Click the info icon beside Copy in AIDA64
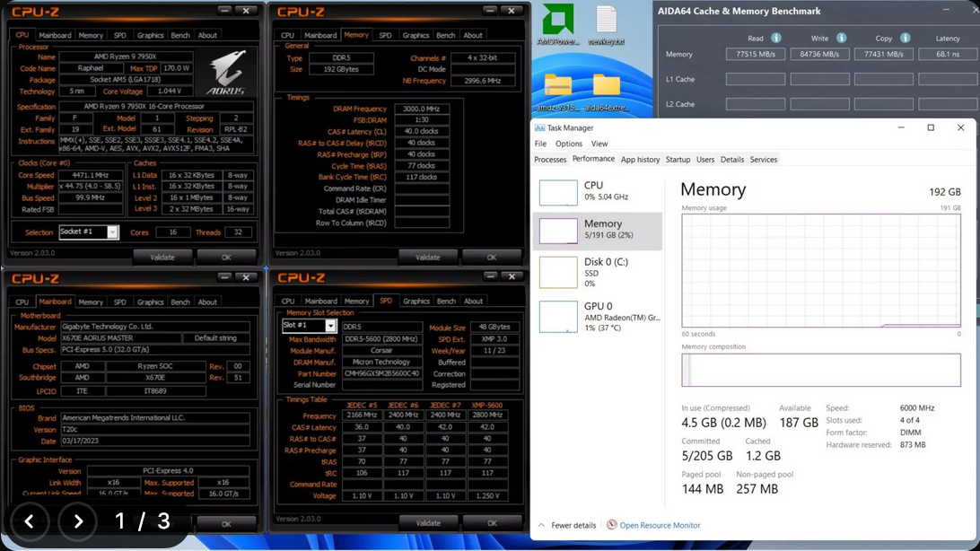 point(905,38)
